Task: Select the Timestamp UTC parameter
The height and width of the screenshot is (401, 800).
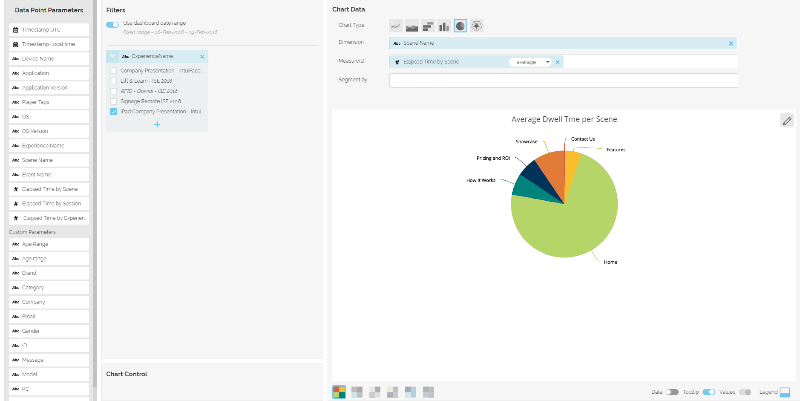Action: tap(49, 30)
